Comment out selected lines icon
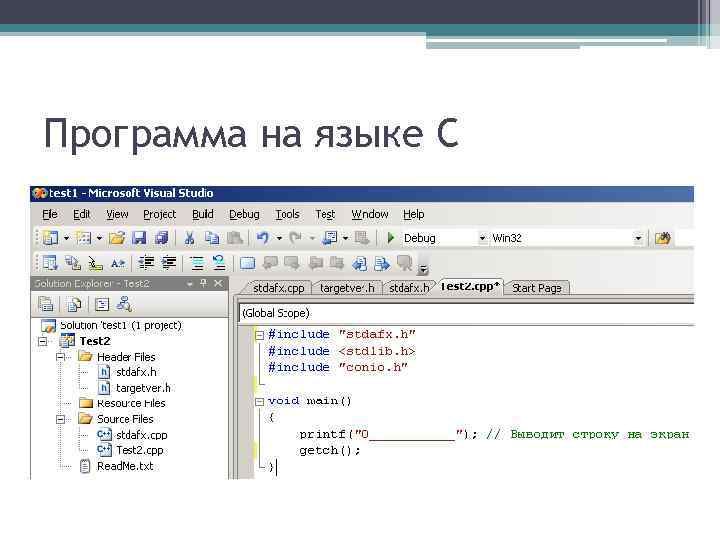Screen dimensions: 720x540 click(197, 263)
